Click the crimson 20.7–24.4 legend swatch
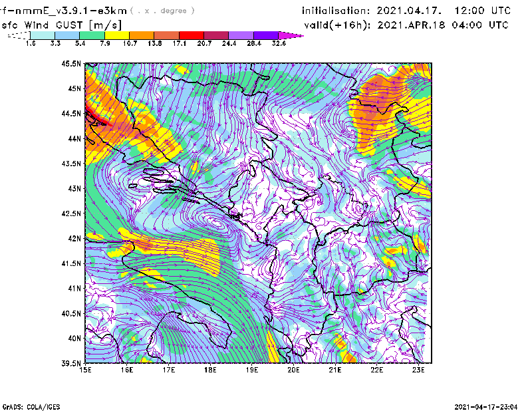 (216, 35)
